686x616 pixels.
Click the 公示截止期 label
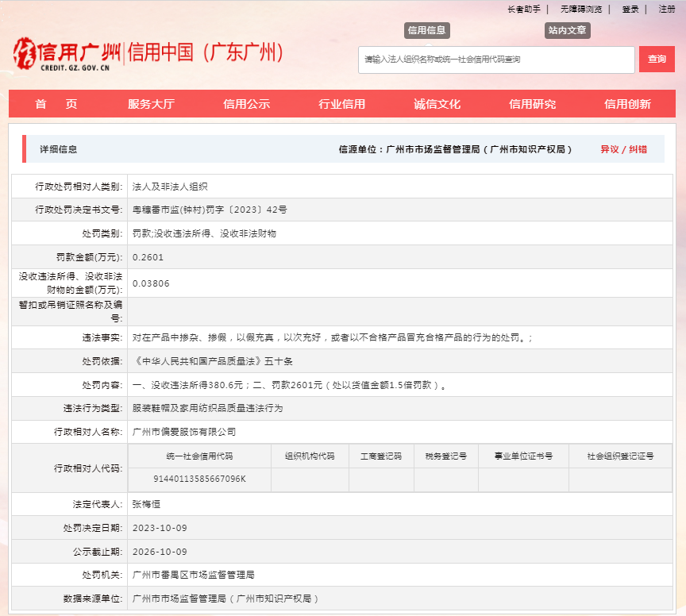click(x=98, y=552)
